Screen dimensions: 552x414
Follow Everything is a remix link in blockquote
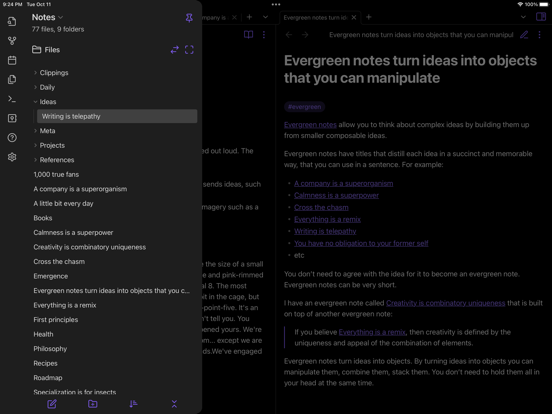pos(372,332)
